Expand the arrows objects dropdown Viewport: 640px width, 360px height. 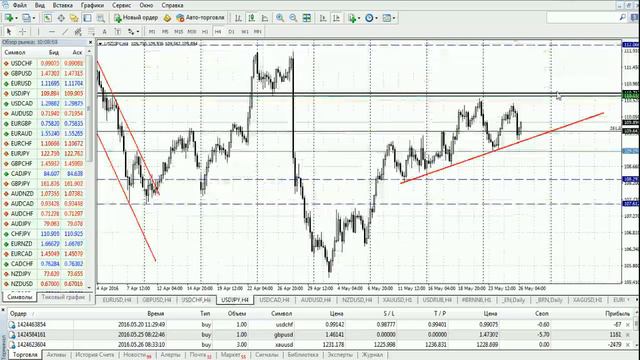[x=138, y=31]
